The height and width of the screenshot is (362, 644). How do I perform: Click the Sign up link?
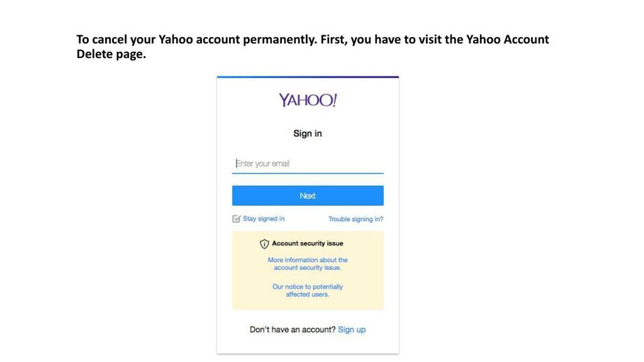352,330
